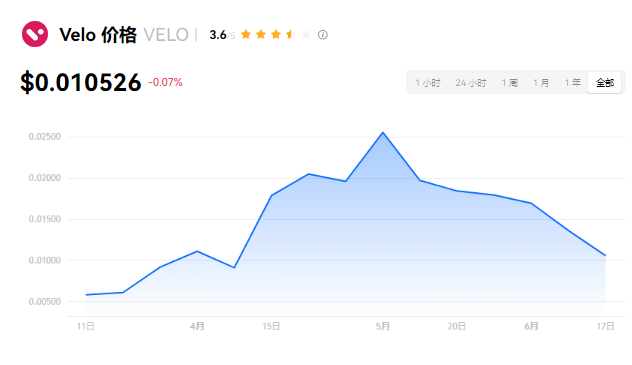Image resolution: width=632 pixels, height=365 pixels.
Task: Open the rating info circle icon
Action: (x=322, y=35)
